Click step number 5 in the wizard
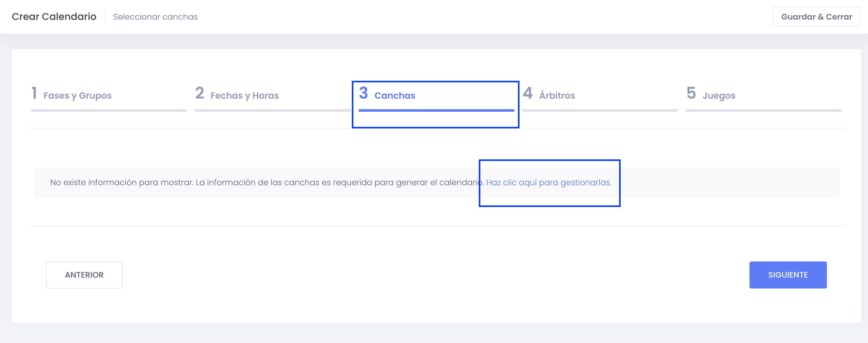Image resolution: width=868 pixels, height=343 pixels. point(691,93)
